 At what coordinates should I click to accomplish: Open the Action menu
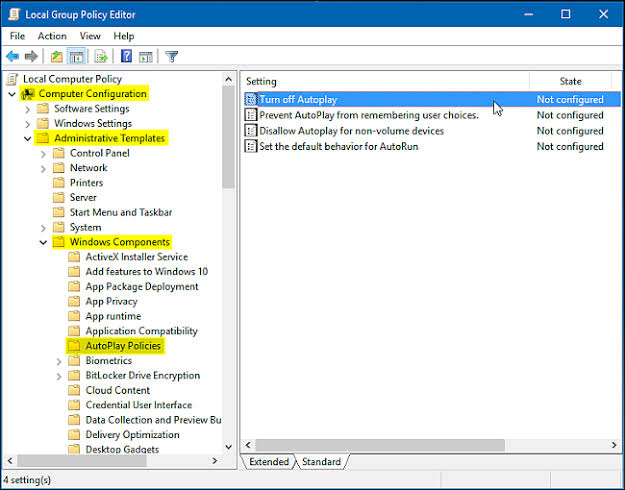52,36
